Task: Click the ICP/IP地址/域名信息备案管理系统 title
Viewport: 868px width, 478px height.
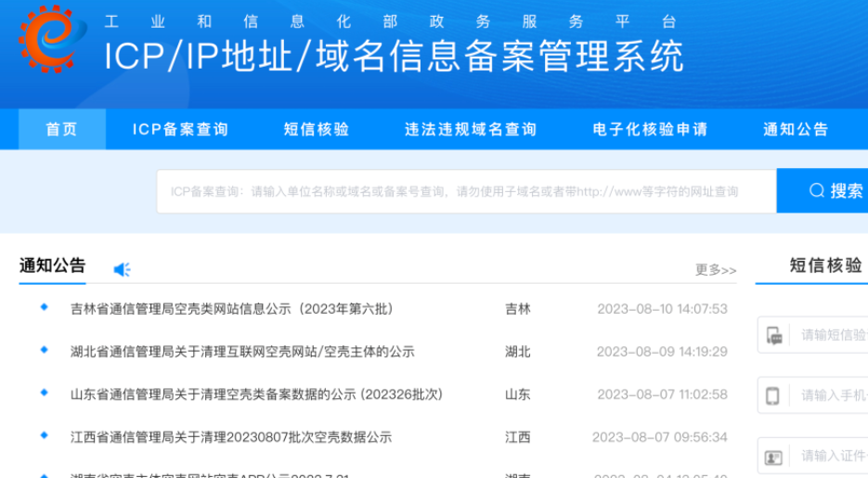Action: click(x=394, y=56)
